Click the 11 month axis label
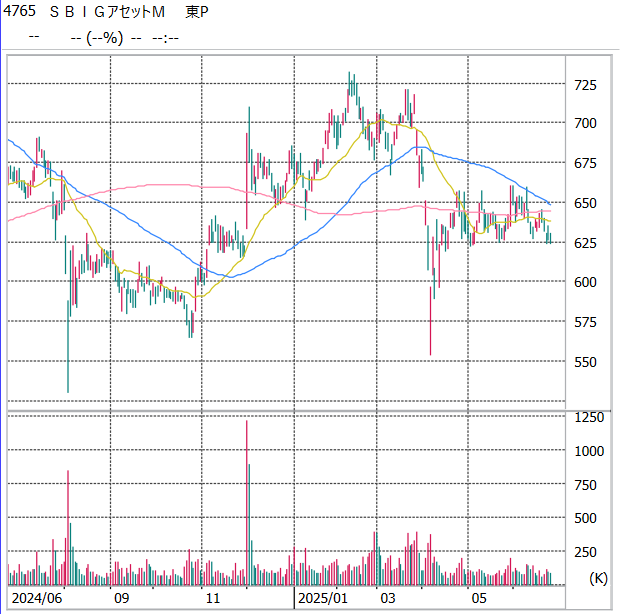Screen dimensions: 620x614 (213, 598)
